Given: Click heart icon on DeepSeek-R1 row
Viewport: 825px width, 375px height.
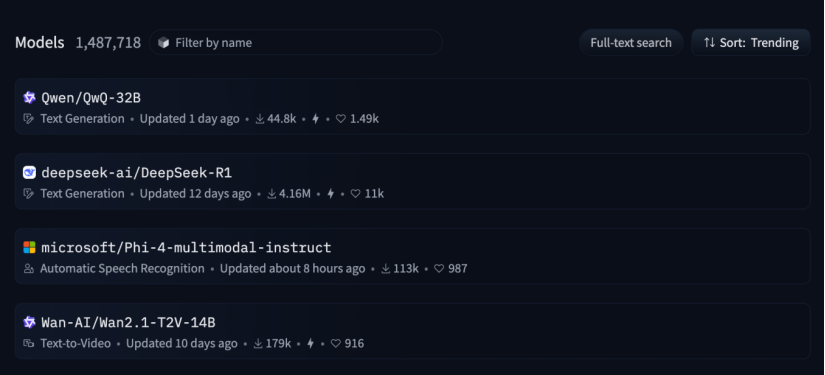Looking at the screenshot, I should point(356,194).
